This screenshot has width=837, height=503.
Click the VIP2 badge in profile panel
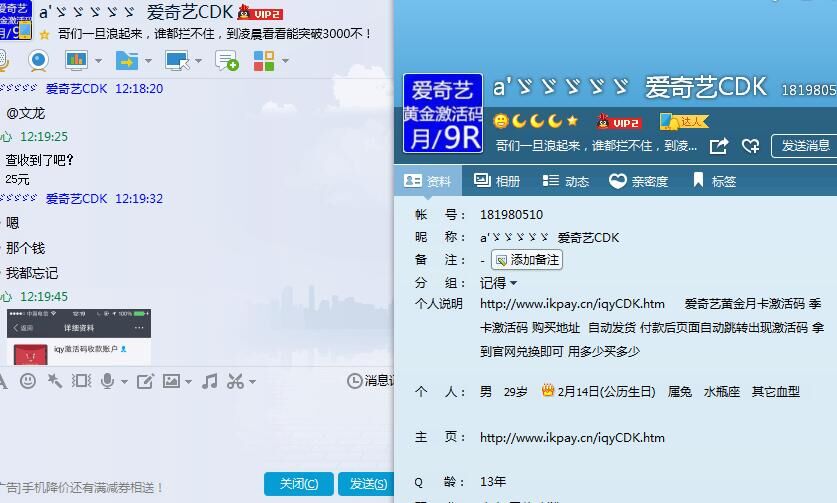[x=619, y=122]
